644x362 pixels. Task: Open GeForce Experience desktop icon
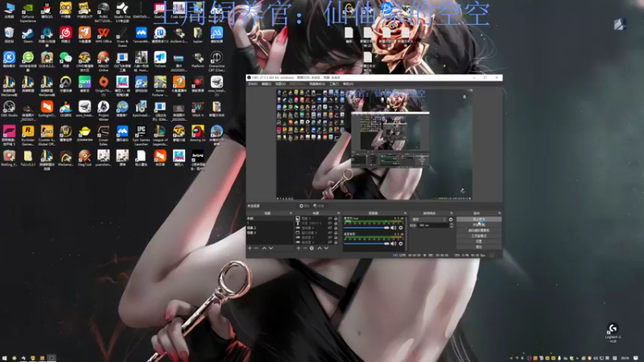point(28,11)
